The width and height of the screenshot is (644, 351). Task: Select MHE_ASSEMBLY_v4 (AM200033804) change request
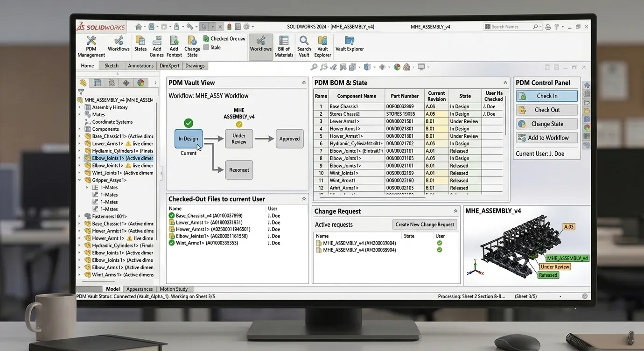[x=356, y=243]
